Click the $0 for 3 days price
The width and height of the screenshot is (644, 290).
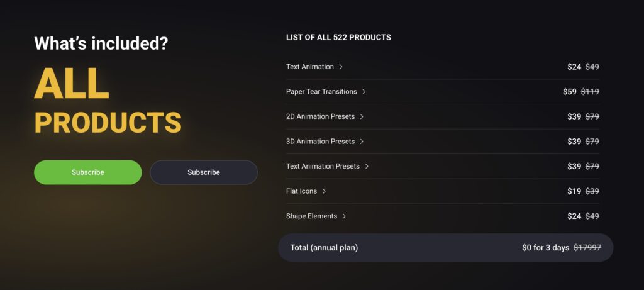[x=545, y=248]
